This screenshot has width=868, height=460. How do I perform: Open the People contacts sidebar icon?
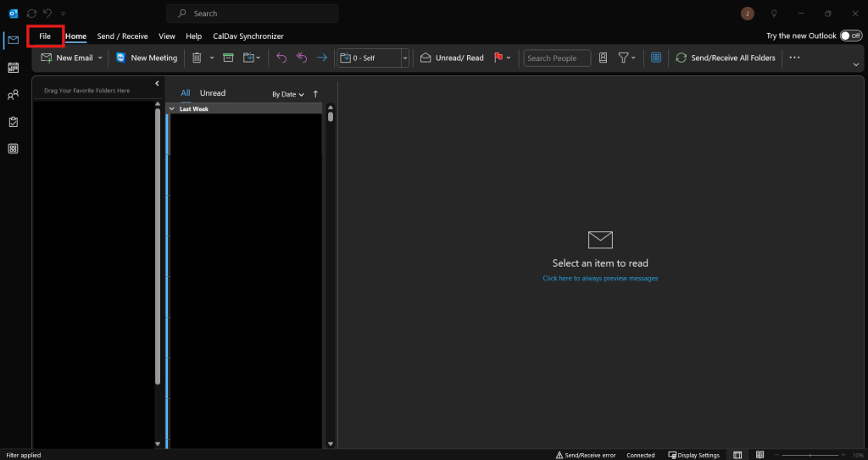pos(14,95)
